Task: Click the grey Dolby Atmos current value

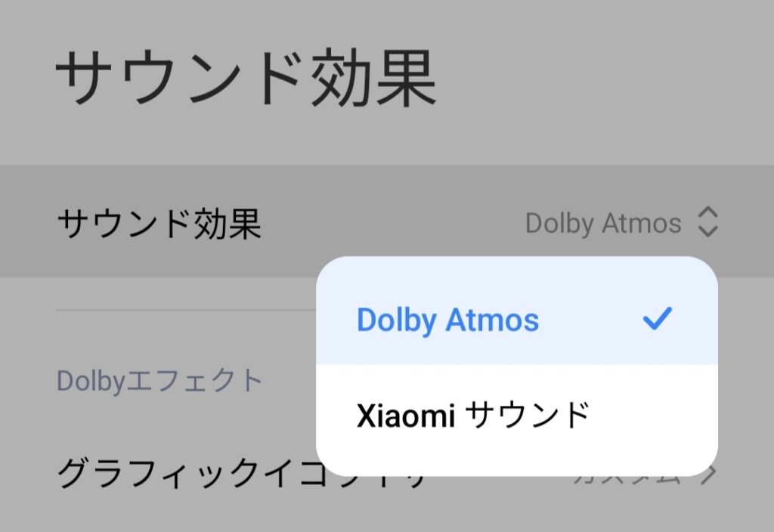Action: click(x=603, y=223)
